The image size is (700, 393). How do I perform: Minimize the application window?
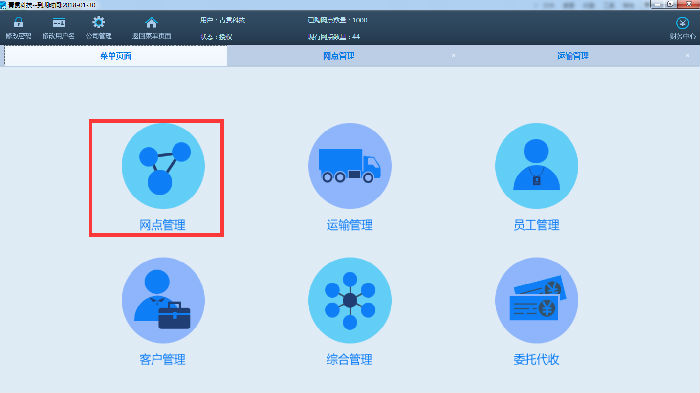[x=658, y=4]
